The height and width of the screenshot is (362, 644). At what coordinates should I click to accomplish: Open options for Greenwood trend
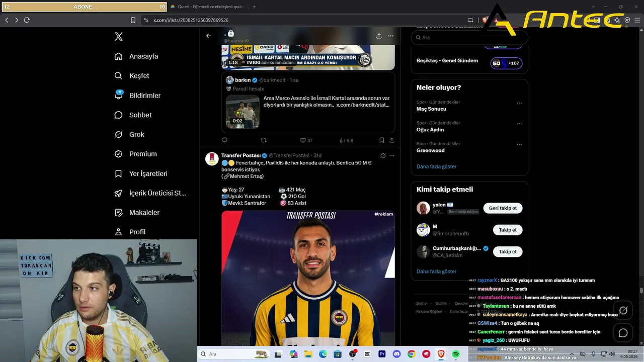pos(519,144)
